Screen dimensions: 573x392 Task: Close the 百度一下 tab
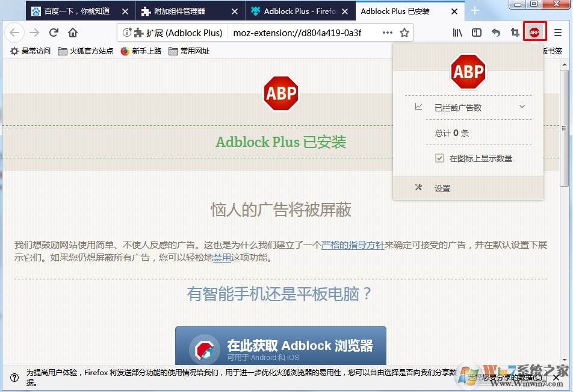coord(125,11)
